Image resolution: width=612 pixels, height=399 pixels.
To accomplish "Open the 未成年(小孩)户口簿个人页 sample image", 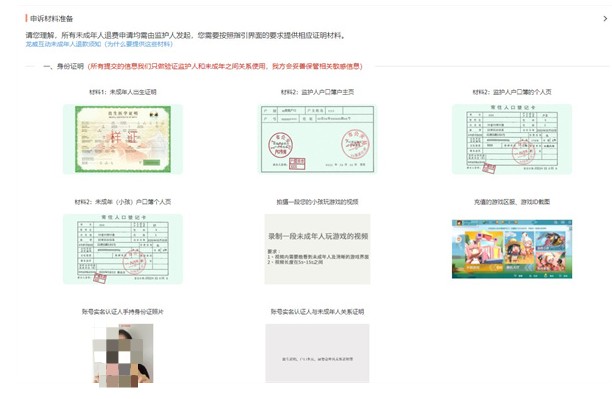I will point(123,249).
